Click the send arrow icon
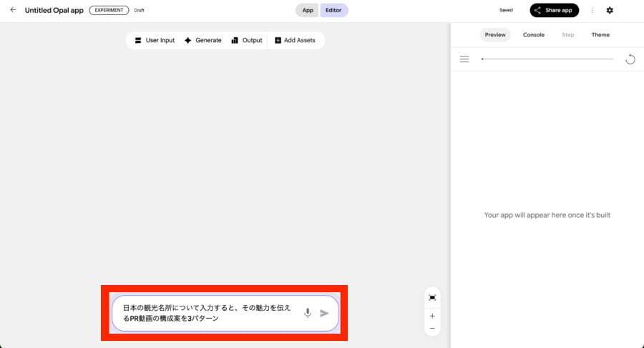The width and height of the screenshot is (644, 348). coord(324,313)
